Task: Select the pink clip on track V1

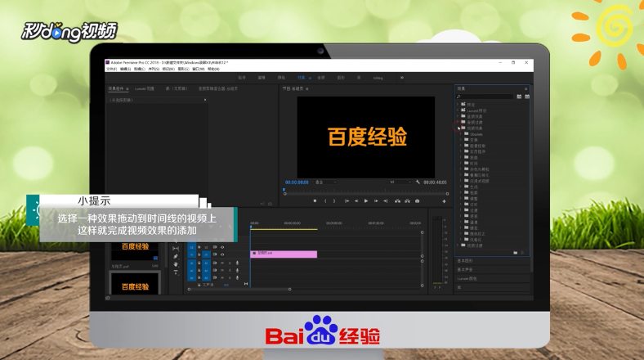Action: coord(284,254)
